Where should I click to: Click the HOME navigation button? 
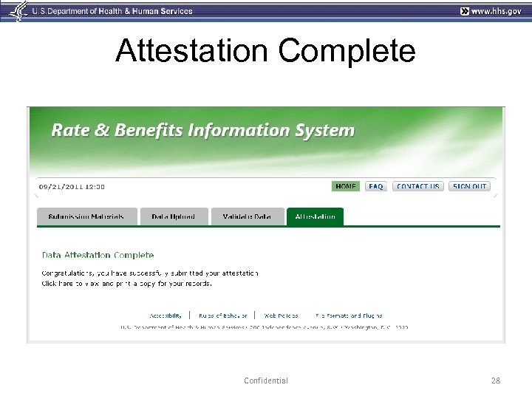[x=345, y=186]
